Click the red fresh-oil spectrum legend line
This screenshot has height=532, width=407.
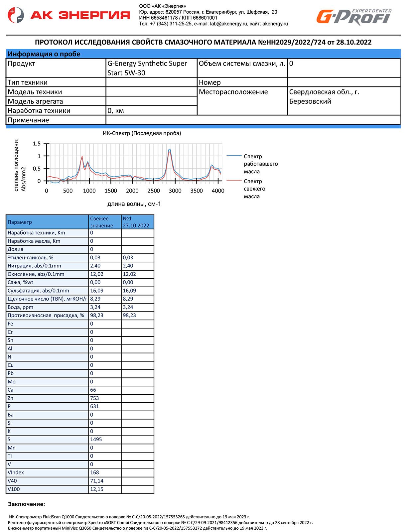tap(234, 180)
